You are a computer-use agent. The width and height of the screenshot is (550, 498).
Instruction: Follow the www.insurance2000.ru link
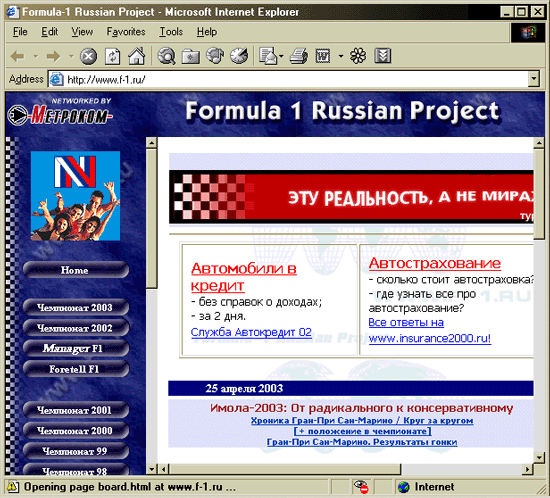[x=430, y=338]
